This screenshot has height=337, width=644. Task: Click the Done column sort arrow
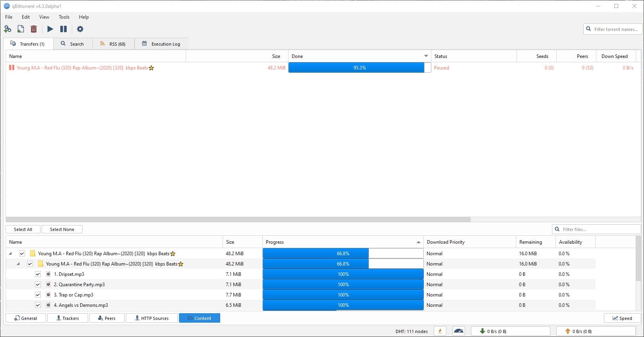click(426, 56)
